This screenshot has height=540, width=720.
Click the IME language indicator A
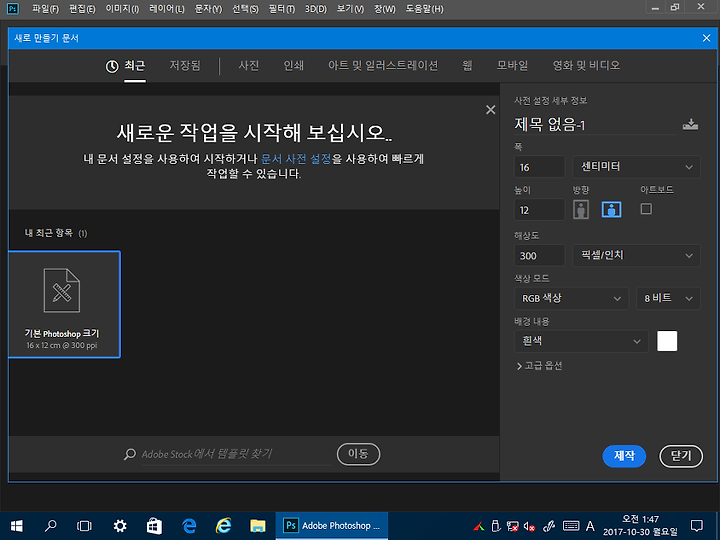591,526
